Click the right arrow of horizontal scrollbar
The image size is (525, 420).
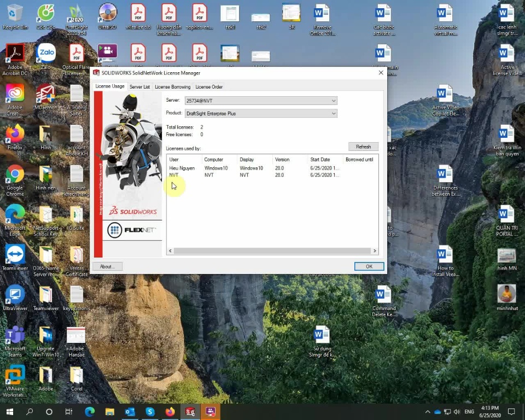pyautogui.click(x=375, y=251)
